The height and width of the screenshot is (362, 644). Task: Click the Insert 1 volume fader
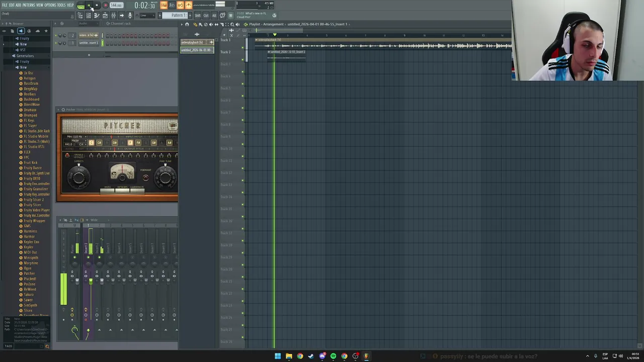point(91,281)
